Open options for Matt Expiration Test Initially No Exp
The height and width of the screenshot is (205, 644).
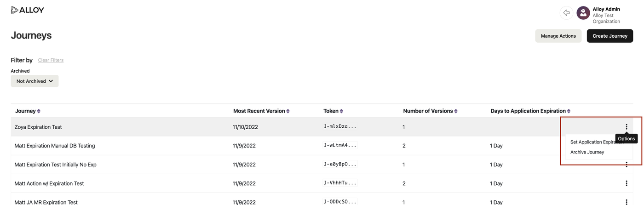click(x=626, y=165)
